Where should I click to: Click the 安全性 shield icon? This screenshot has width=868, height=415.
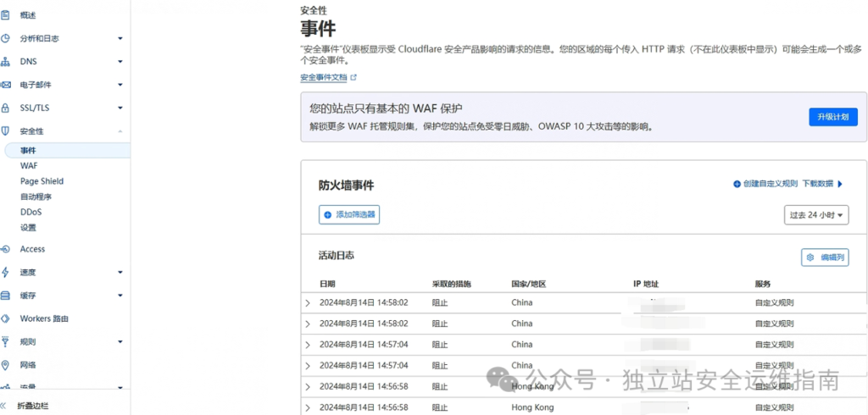5,131
